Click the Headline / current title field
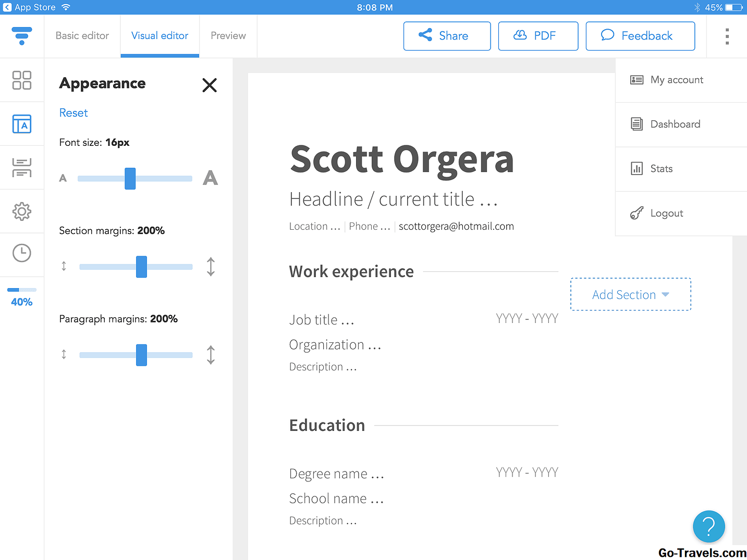The image size is (747, 560). click(x=394, y=200)
